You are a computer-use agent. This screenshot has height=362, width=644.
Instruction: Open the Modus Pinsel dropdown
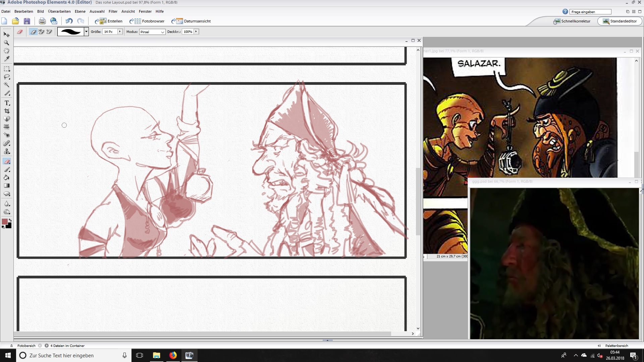(x=152, y=32)
